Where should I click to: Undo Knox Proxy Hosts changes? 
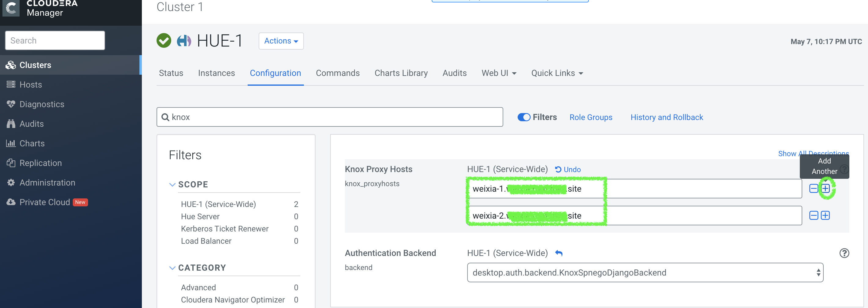coord(568,169)
